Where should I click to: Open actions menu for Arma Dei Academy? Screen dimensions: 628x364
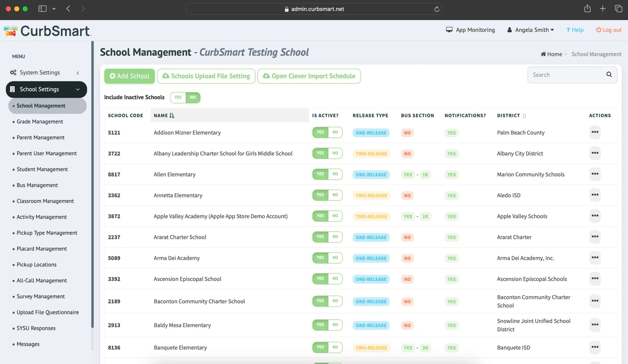(x=595, y=258)
